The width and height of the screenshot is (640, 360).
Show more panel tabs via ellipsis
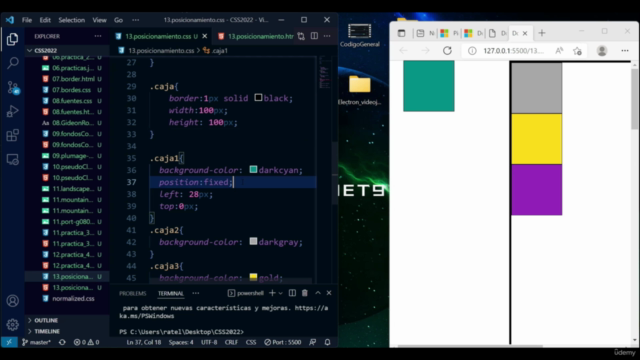coord(196,293)
